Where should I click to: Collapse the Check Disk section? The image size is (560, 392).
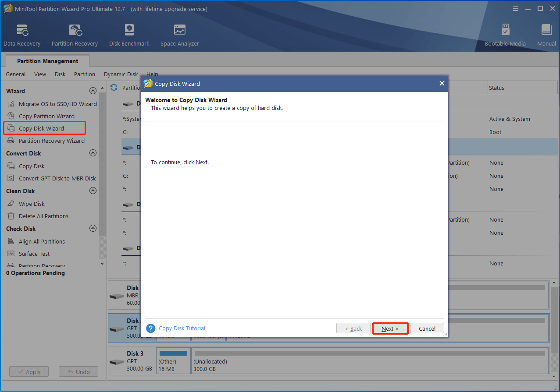[93, 228]
